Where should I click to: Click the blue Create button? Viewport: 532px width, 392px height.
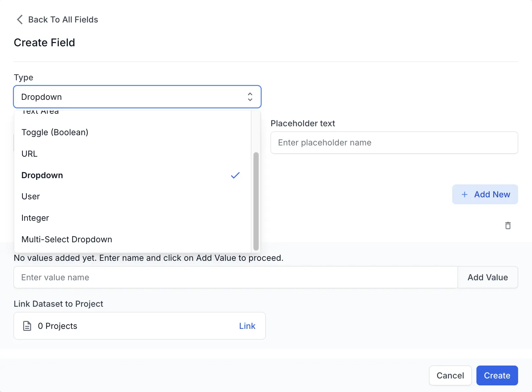click(x=497, y=375)
